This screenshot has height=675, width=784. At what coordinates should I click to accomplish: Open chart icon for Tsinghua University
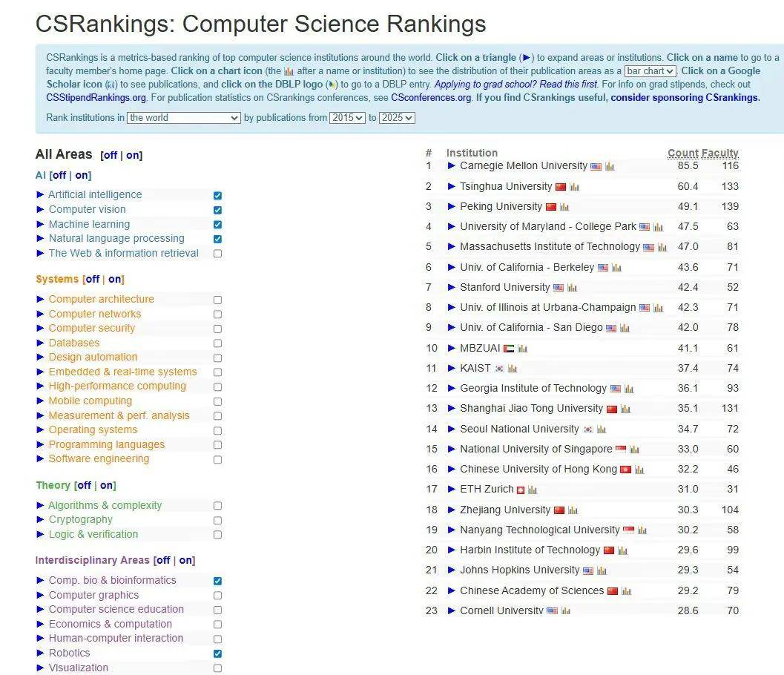pyautogui.click(x=574, y=187)
